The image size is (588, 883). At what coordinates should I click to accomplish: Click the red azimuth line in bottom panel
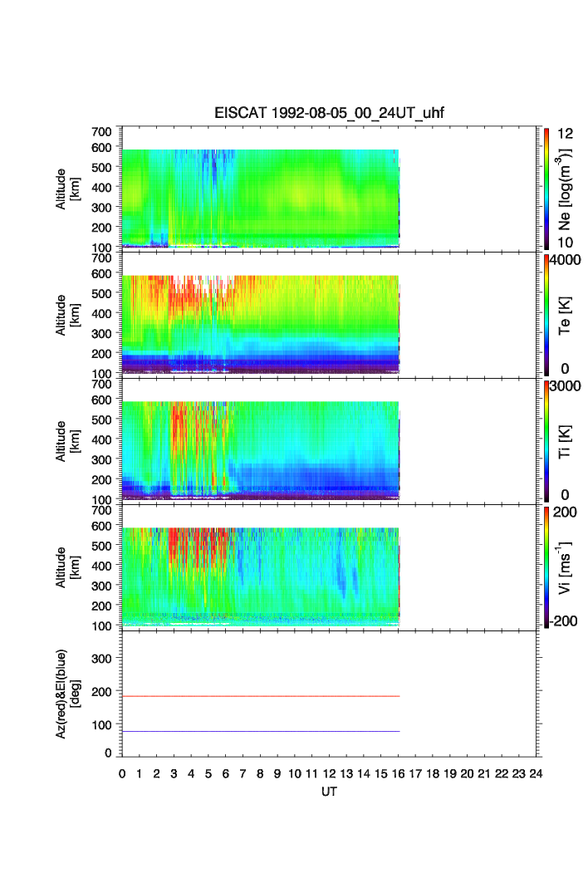pos(261,697)
